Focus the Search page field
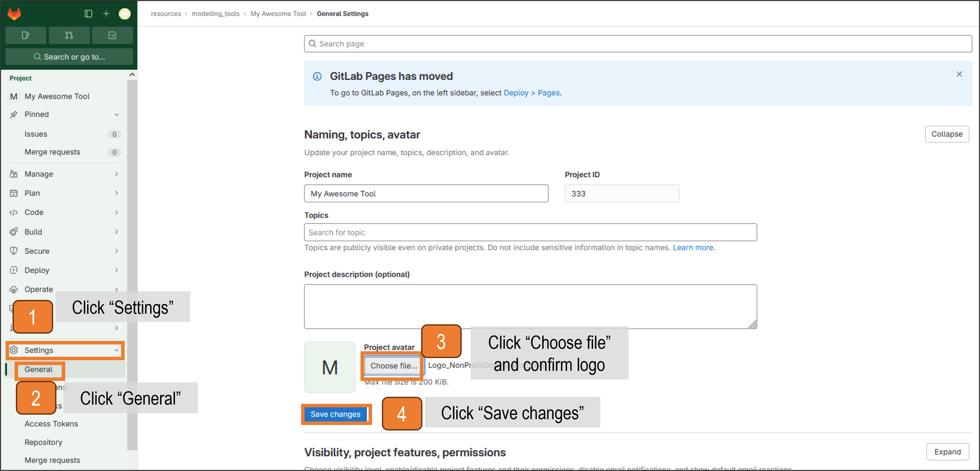The image size is (980, 471). [x=638, y=44]
